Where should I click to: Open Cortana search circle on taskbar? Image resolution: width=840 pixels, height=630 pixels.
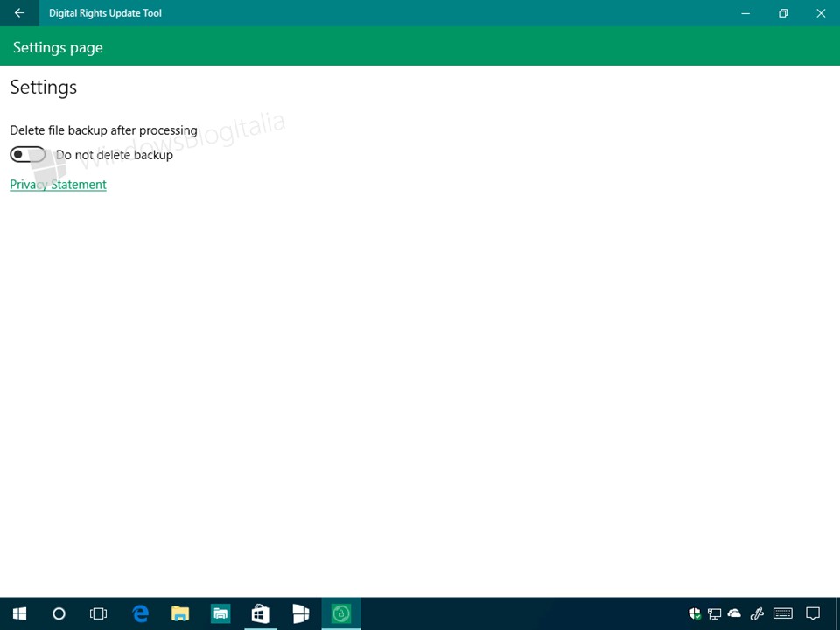click(59, 613)
